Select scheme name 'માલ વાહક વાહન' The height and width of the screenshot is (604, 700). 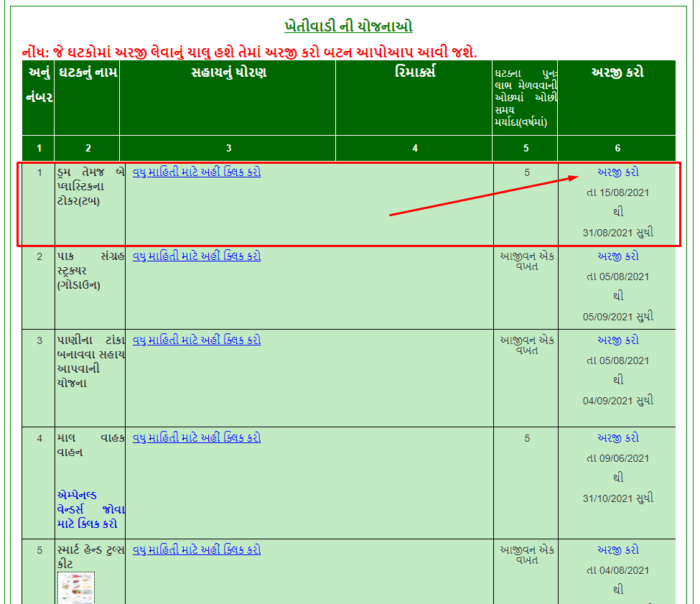[90, 445]
